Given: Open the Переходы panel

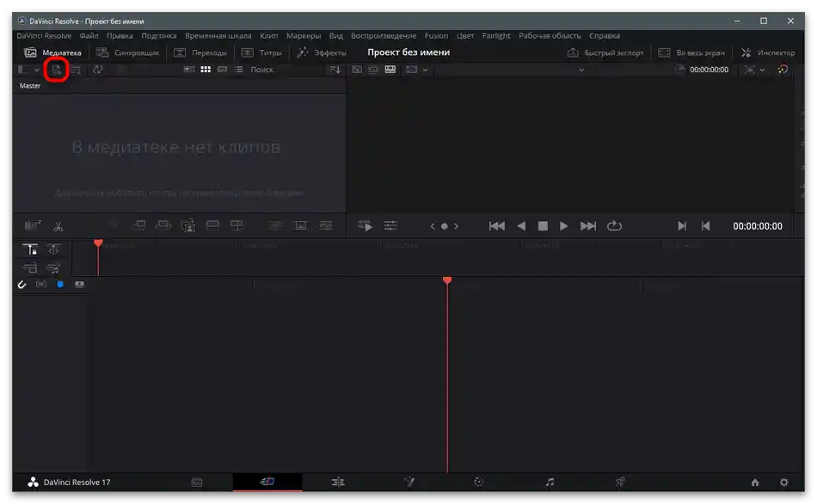Looking at the screenshot, I should [200, 52].
